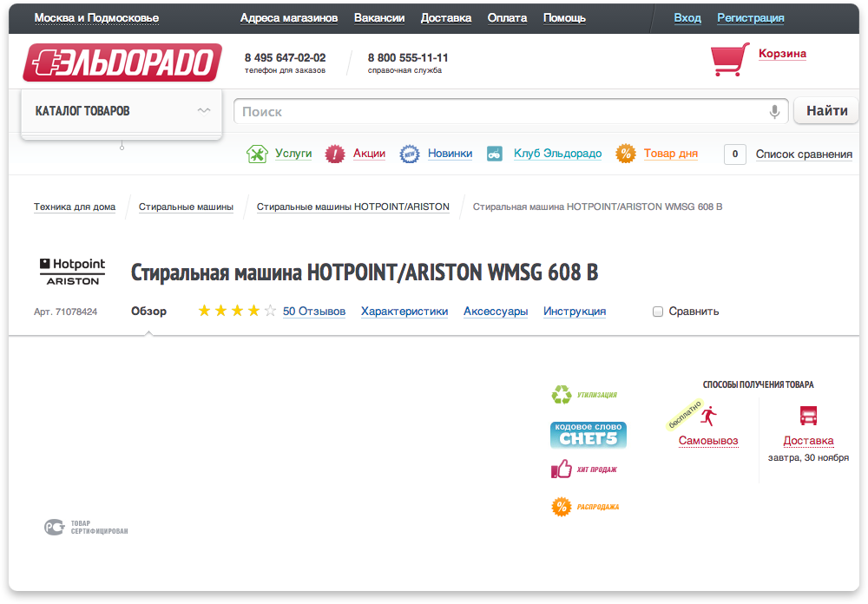The height and width of the screenshot is (604, 868).
Task: Select Доставка in top menu
Action: (446, 18)
